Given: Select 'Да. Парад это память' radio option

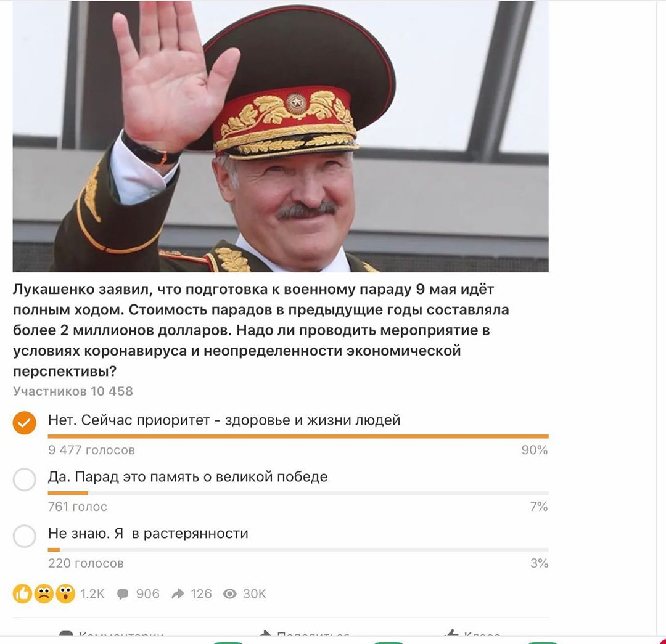Looking at the screenshot, I should click(x=24, y=479).
